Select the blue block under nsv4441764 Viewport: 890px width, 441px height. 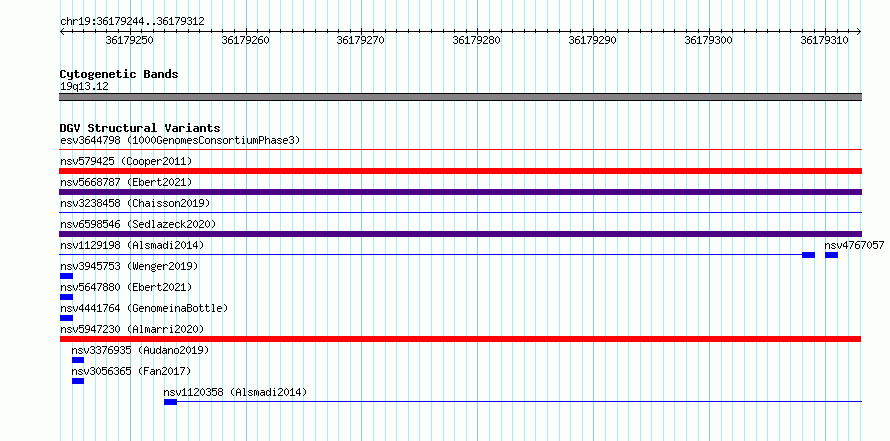pos(66,318)
